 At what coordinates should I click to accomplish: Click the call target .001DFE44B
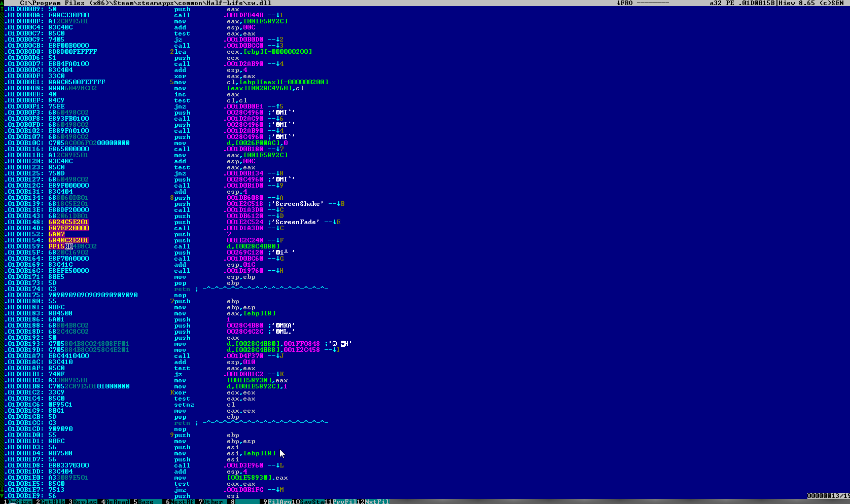(x=244, y=15)
